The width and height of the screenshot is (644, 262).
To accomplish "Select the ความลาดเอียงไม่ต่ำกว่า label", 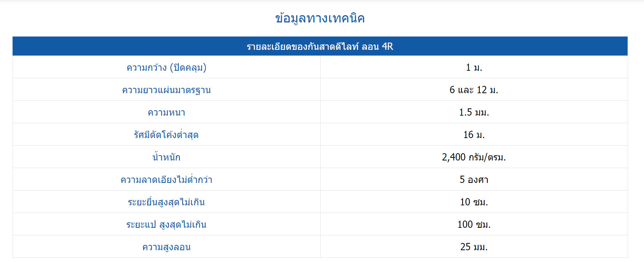I will pos(166,180).
